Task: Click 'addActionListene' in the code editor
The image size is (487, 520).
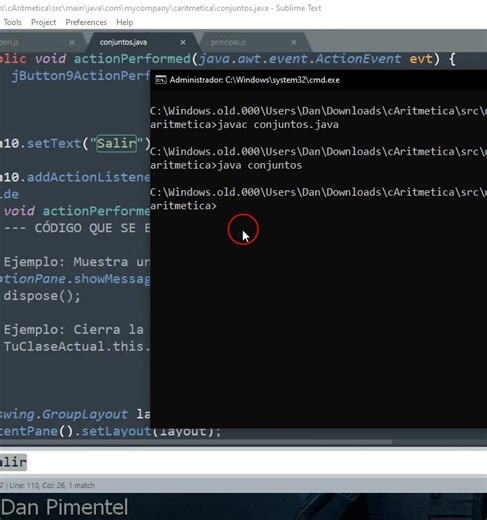Action: coord(88,177)
